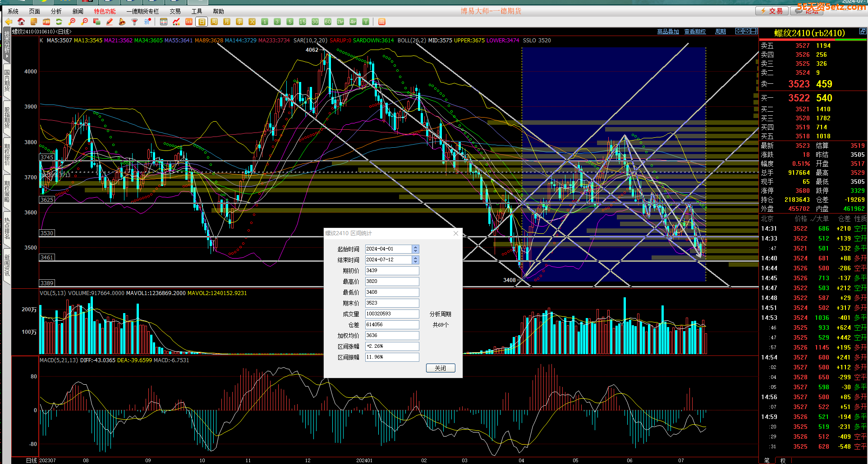The height and width of the screenshot is (464, 868).
Task: Open the 工具 menu
Action: (197, 11)
